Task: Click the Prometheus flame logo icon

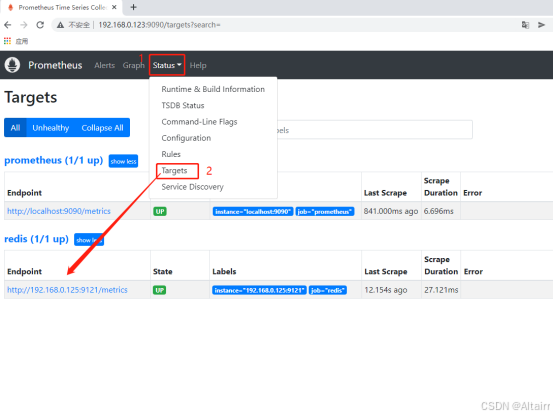Action: [12, 65]
